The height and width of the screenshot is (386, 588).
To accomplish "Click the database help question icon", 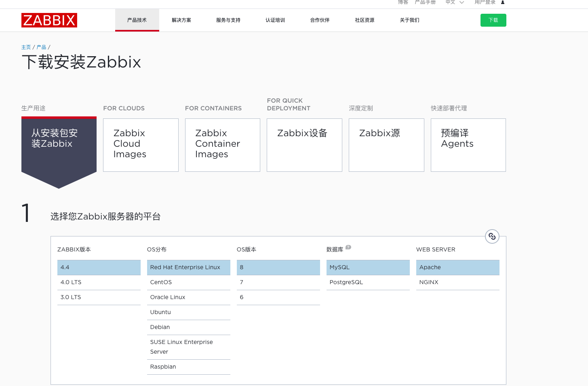I will point(348,247).
